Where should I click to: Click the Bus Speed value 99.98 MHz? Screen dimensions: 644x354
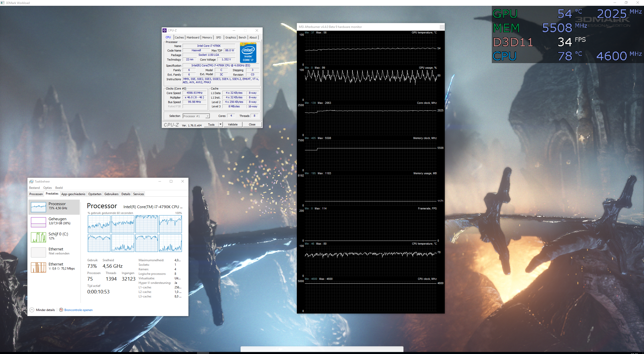point(194,102)
